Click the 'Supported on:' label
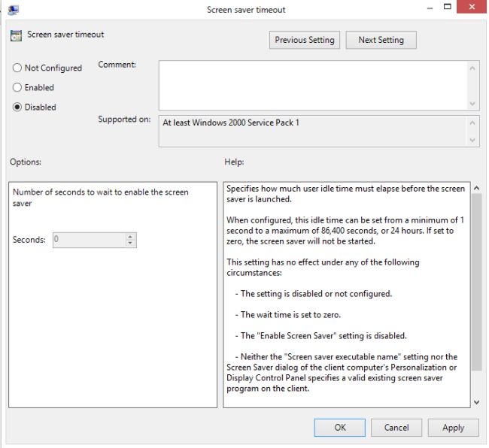 coord(124,120)
